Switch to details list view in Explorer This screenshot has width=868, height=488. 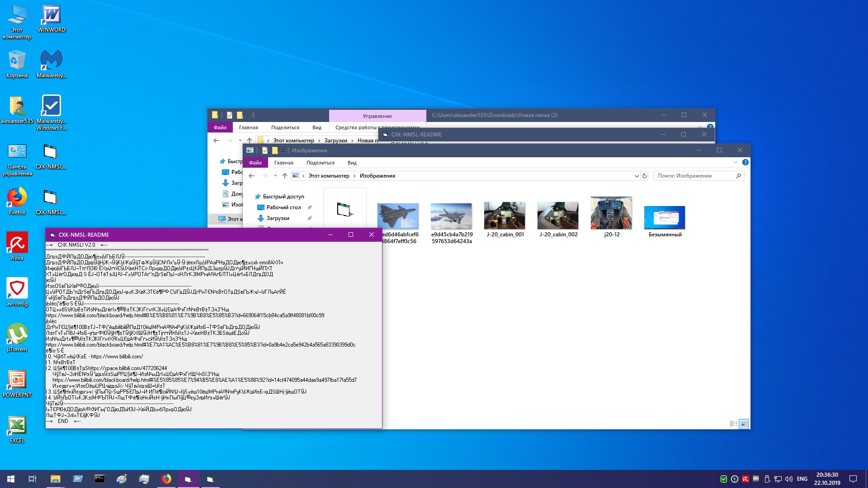click(733, 424)
